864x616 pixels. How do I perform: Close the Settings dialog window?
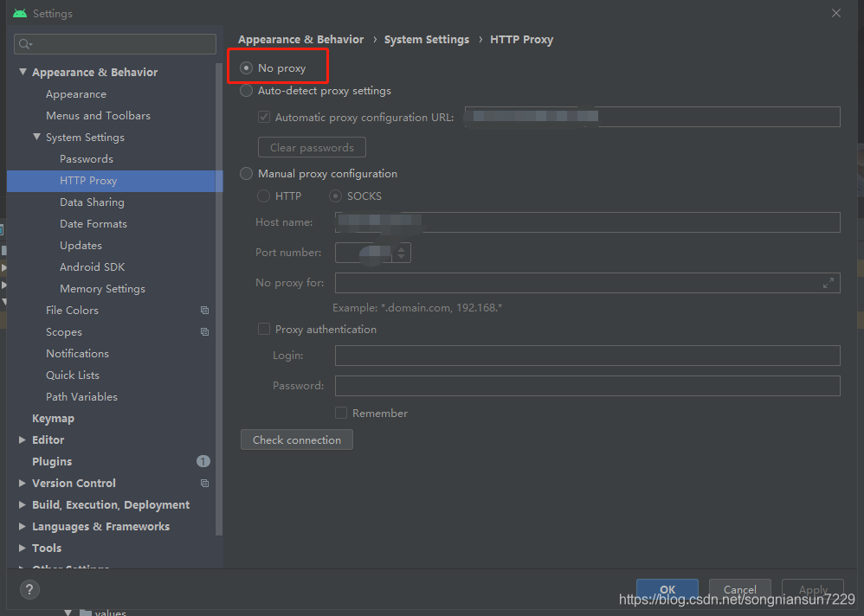pos(836,13)
